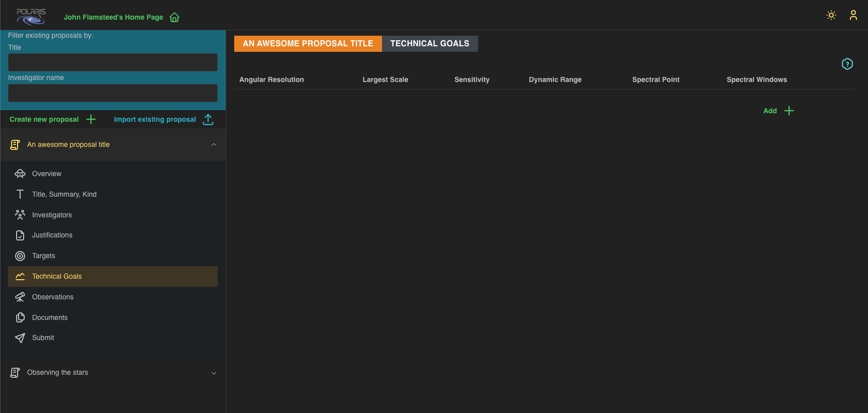Click the help hexagon question icon

(847, 64)
